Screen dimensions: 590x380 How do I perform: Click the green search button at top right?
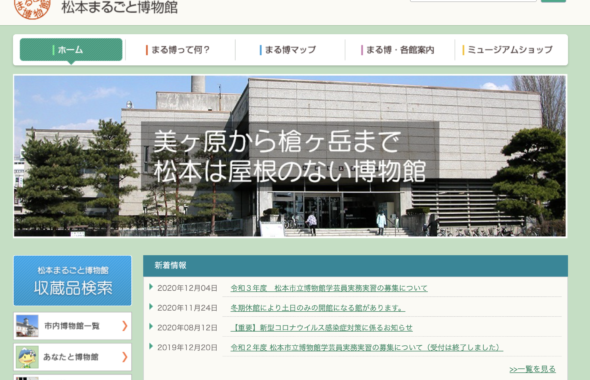553,1
